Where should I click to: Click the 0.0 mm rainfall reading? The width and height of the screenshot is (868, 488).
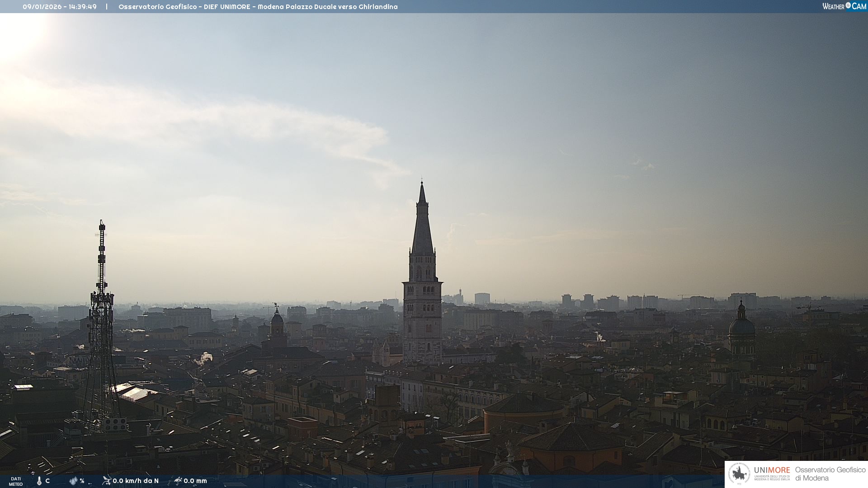[x=195, y=481]
